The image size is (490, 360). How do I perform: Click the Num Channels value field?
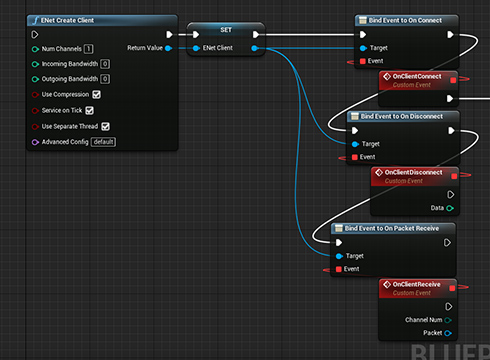pos(88,49)
